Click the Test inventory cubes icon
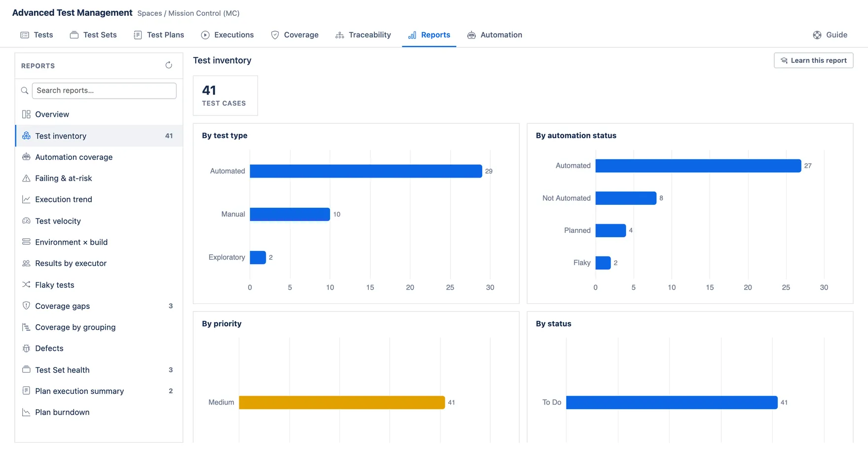Image resolution: width=868 pixels, height=450 pixels. 26,136
